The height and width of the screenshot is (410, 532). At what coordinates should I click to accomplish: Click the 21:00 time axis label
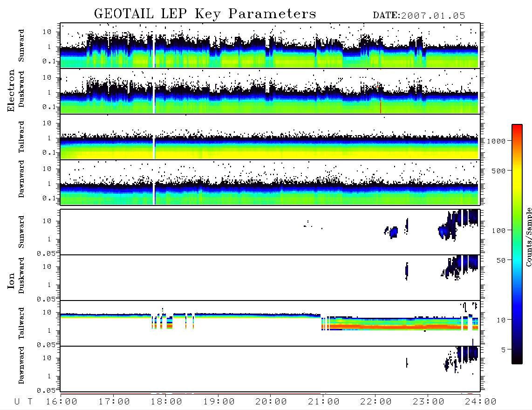click(324, 402)
